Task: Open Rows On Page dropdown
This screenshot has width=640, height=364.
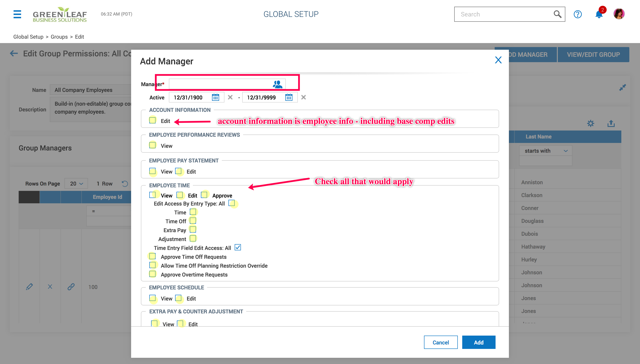Action: [x=76, y=184]
